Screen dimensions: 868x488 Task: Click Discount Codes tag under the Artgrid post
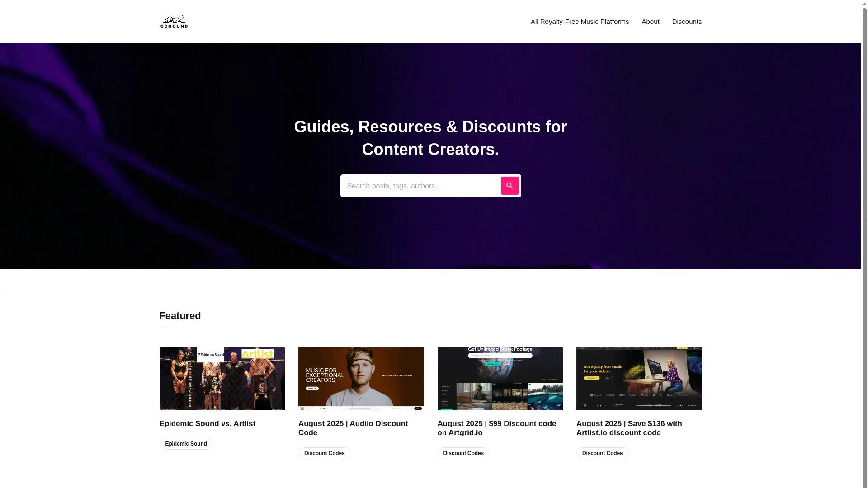coord(463,453)
